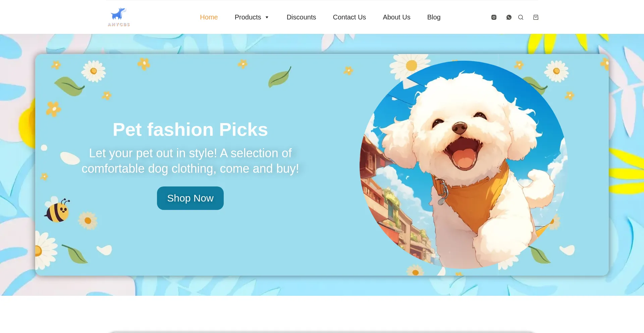Go to the Home menu item

tap(209, 17)
